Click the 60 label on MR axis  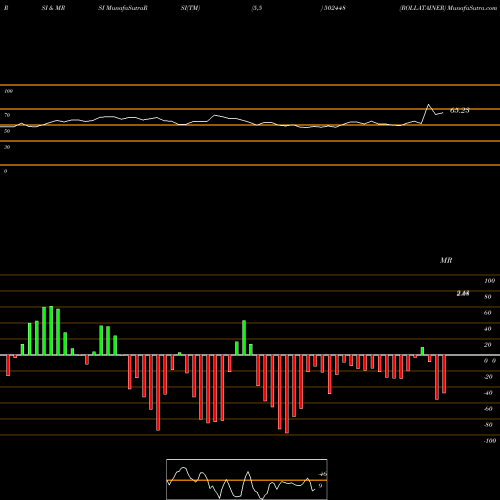(488, 313)
